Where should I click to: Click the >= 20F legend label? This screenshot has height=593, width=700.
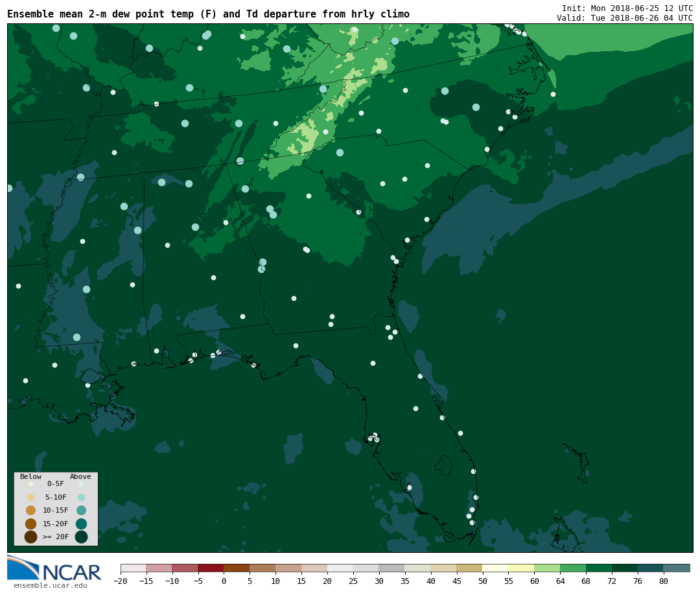click(x=56, y=537)
